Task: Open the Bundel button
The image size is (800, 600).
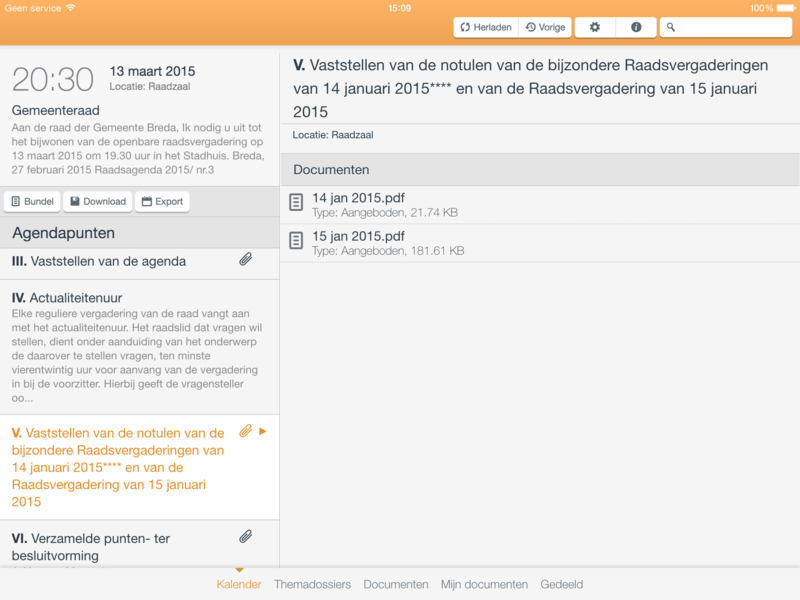Action: click(x=33, y=202)
